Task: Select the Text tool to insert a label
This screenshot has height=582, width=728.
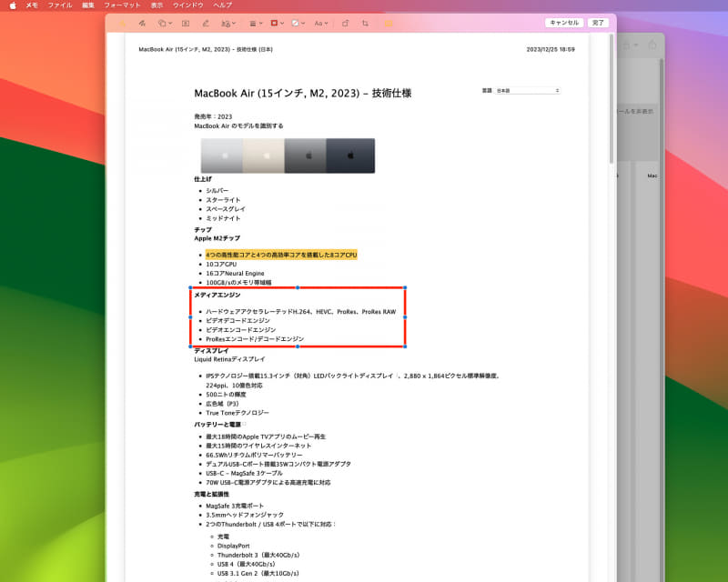Action: [186, 25]
